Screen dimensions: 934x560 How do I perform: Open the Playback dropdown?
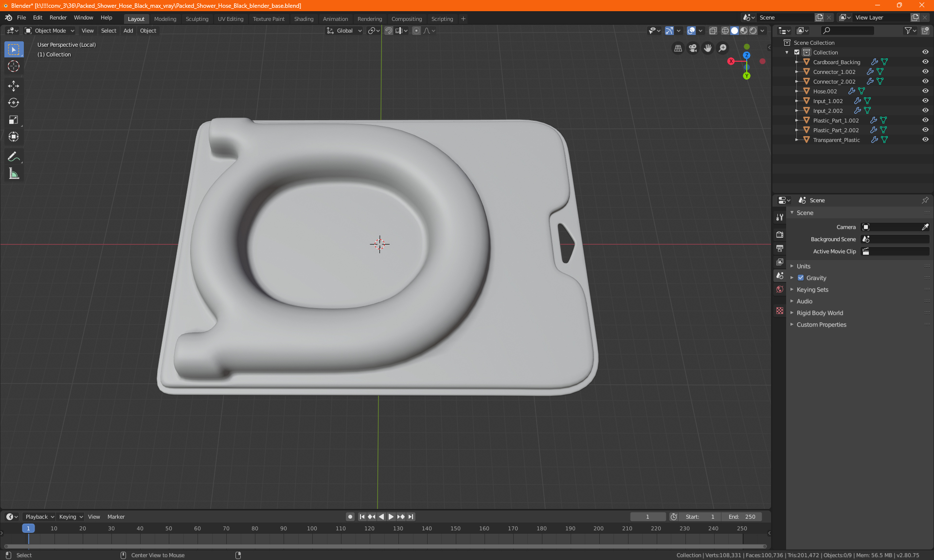point(39,517)
